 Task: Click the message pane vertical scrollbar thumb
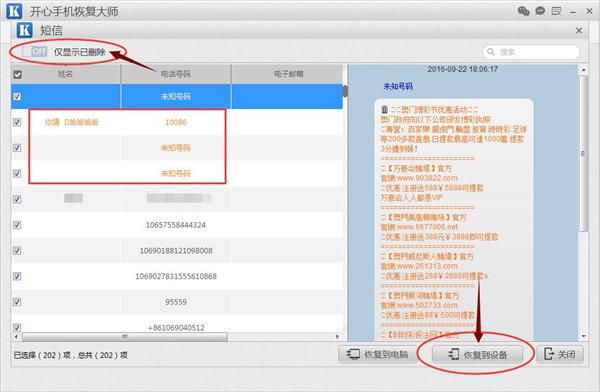coord(583,153)
